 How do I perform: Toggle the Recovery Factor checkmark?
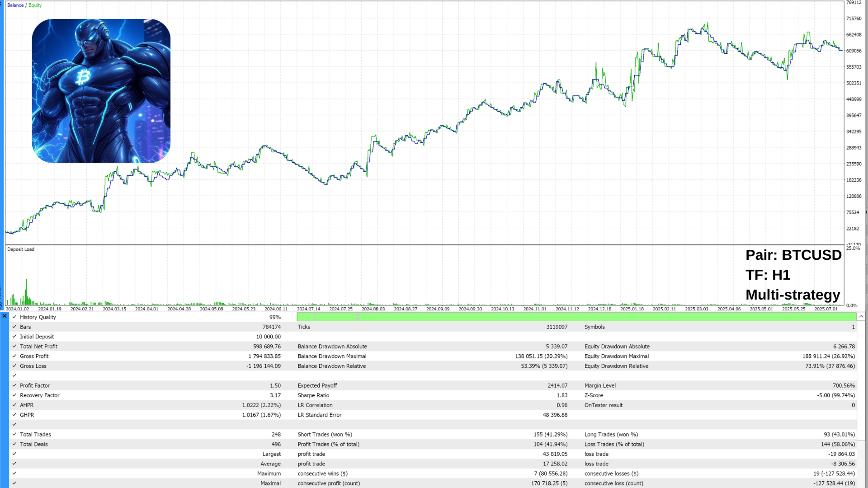coord(14,395)
